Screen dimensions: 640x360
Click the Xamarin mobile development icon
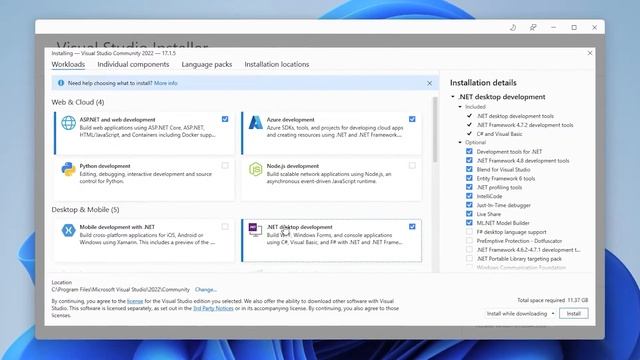click(x=68, y=230)
